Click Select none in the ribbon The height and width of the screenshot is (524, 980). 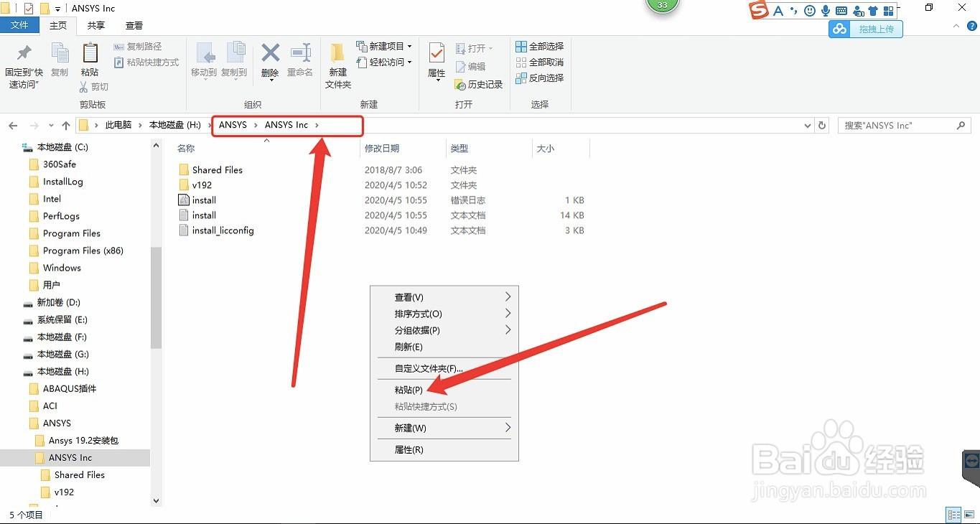[540, 62]
